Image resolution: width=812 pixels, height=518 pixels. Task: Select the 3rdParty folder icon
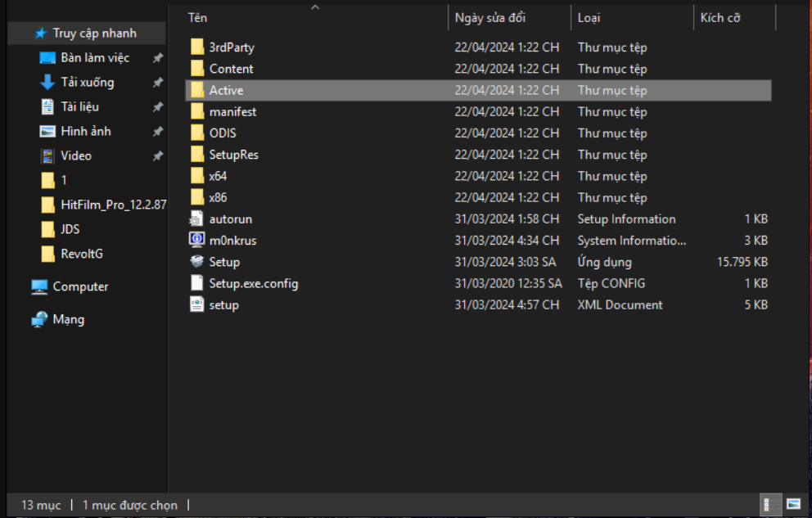click(x=197, y=47)
